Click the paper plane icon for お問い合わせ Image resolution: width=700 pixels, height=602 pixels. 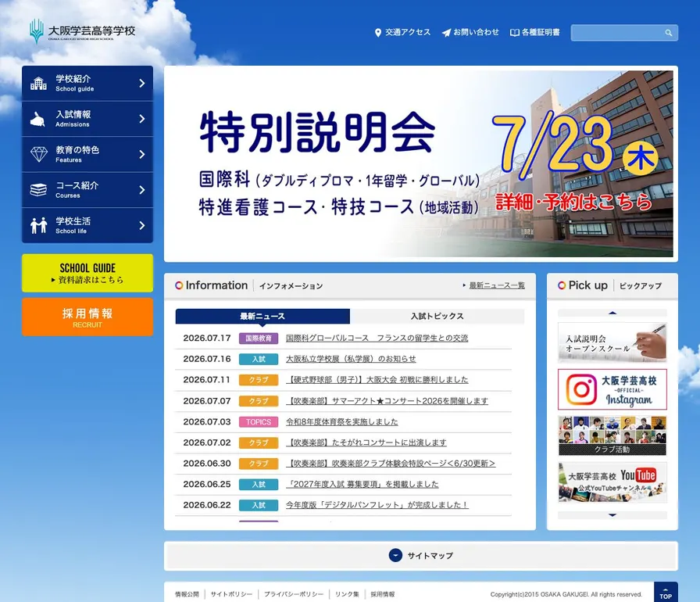pyautogui.click(x=446, y=33)
